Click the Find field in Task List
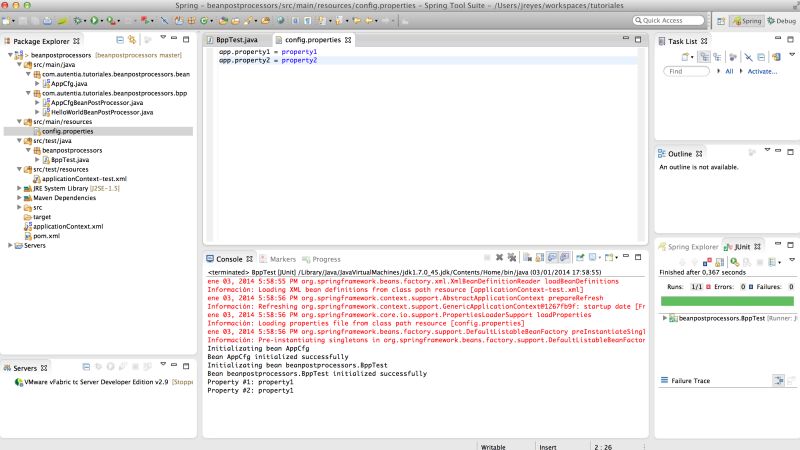This screenshot has height=450, width=800. (686, 71)
